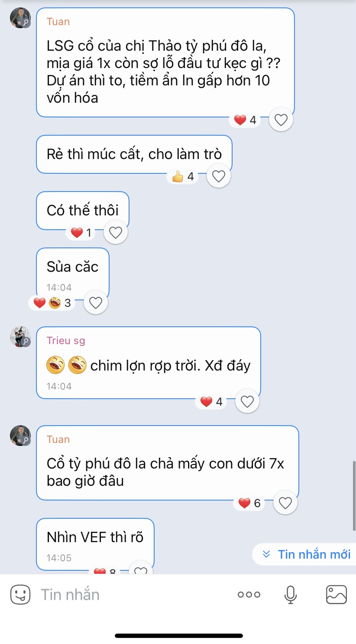Open the sticker emoji picker
This screenshot has height=644, width=356.
[x=20, y=594]
